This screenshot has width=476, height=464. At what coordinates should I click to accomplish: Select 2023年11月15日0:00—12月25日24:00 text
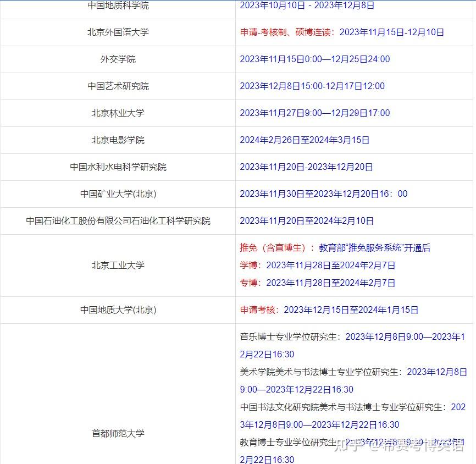coord(315,59)
